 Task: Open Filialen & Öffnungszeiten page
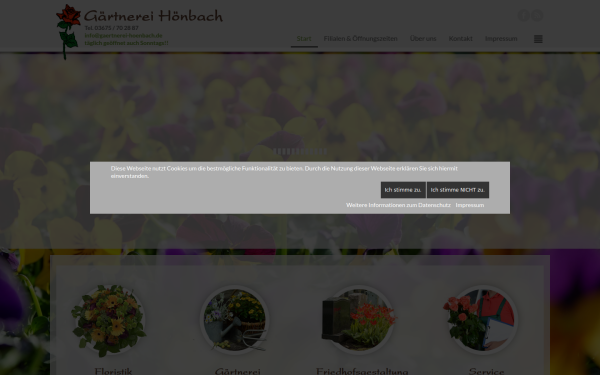(360, 39)
